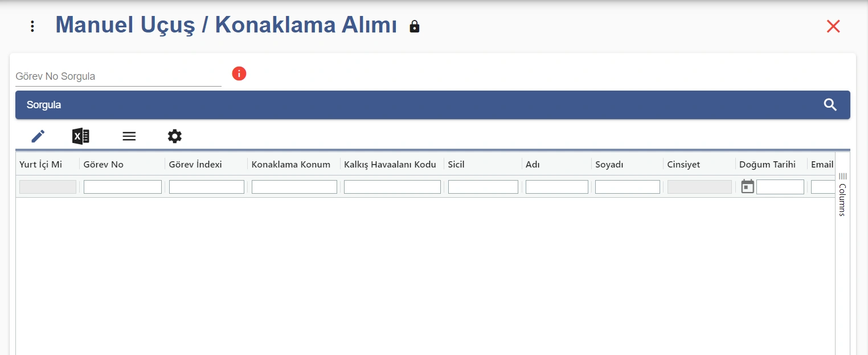Sort by Görev İndexi column header
Image resolution: width=868 pixels, height=355 pixels.
(196, 165)
